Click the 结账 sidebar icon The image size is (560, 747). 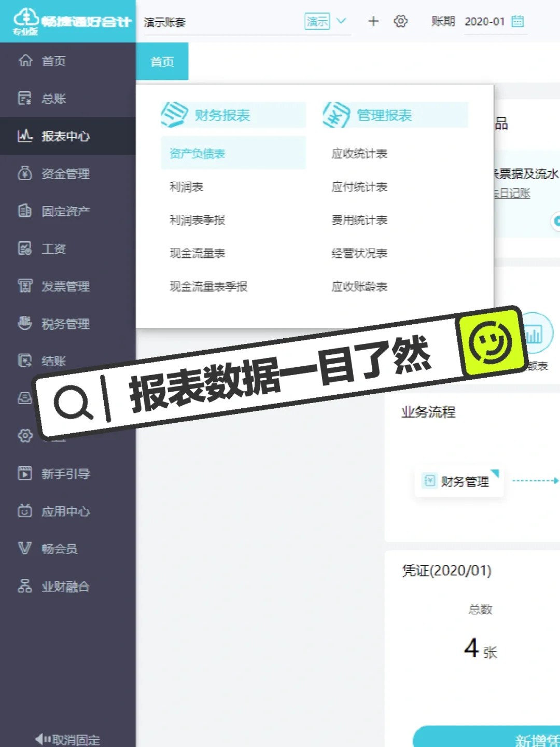[x=24, y=361]
